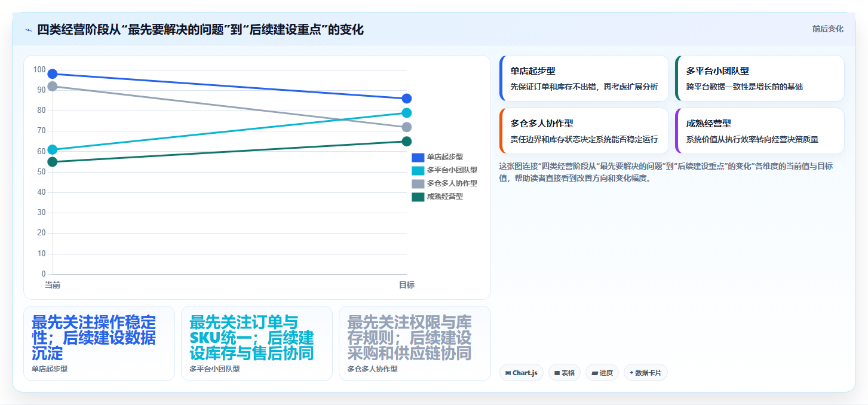Click caption 多仓多人协作型 under the gray card
The height and width of the screenshot is (405, 868).
click(x=372, y=369)
